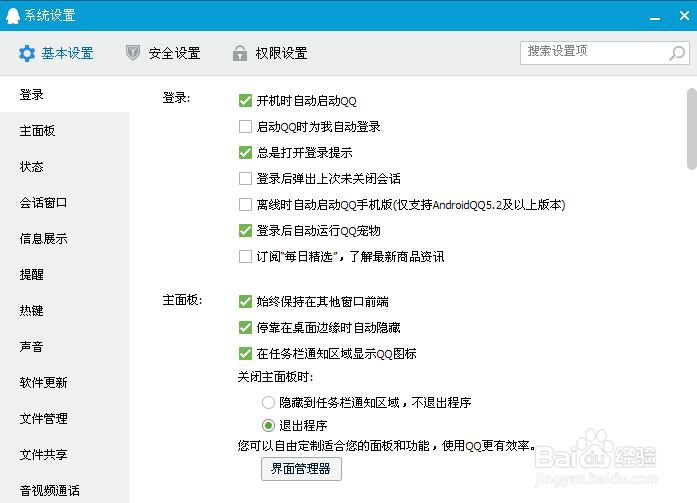697x503 pixels.
Task: Click the shield icon beside 安全设置
Action: pyautogui.click(x=133, y=53)
